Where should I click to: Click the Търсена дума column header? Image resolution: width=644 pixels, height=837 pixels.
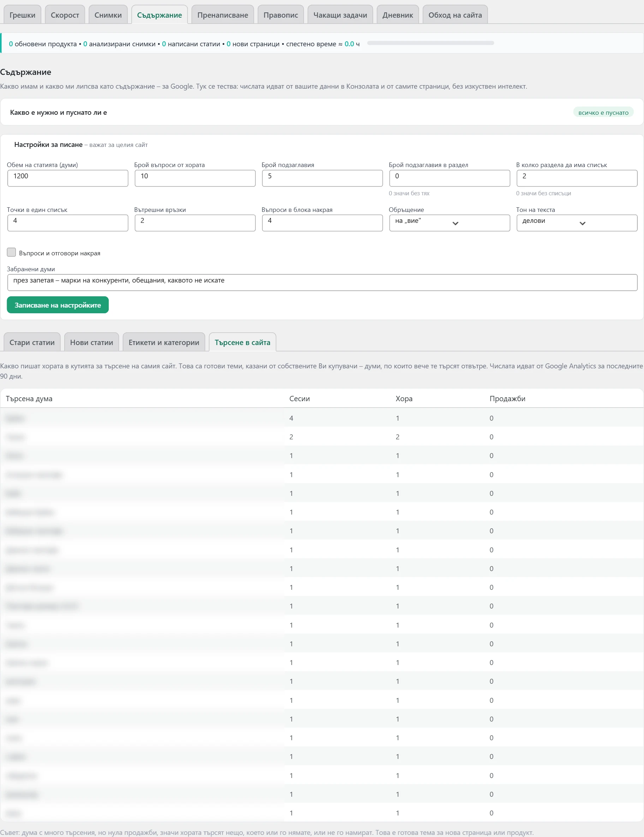(29, 399)
